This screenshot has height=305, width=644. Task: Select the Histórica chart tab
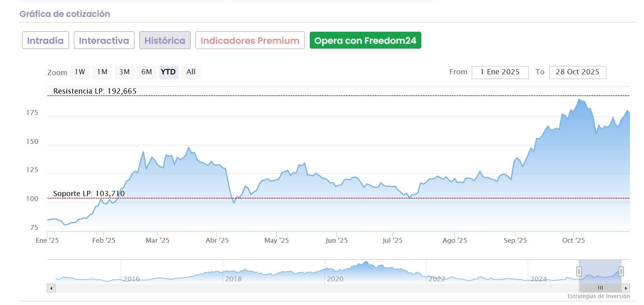(165, 41)
